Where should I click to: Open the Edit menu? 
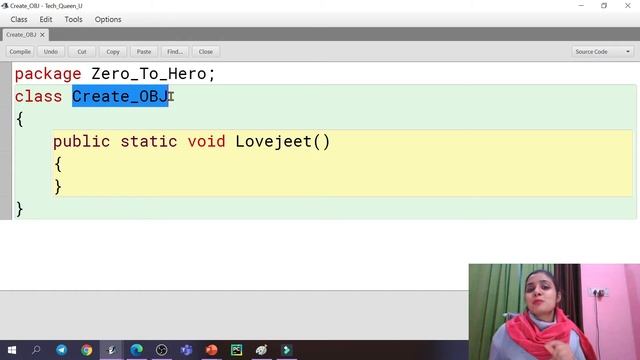point(46,19)
